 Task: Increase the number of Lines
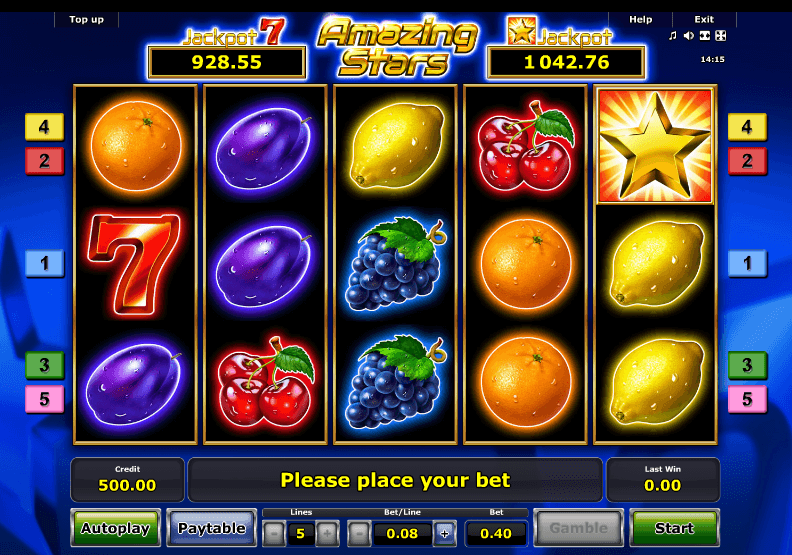(327, 533)
